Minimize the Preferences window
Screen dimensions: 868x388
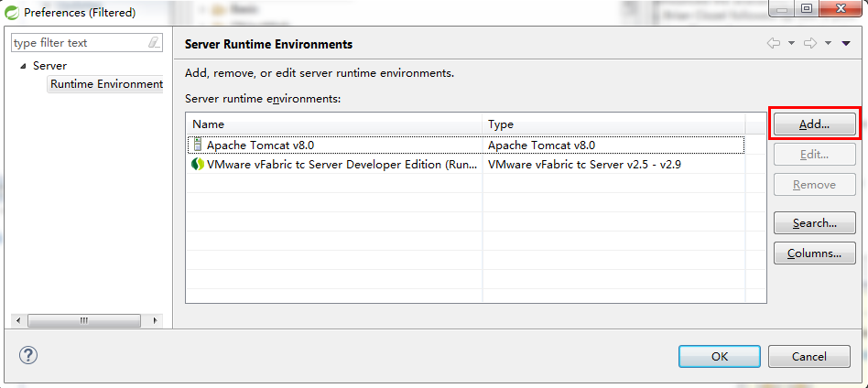pos(782,9)
